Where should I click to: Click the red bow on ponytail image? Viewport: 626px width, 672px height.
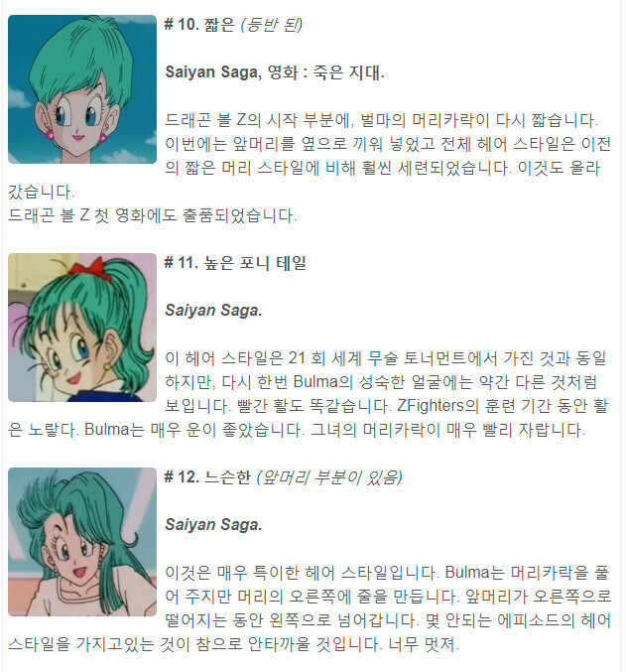pyautogui.click(x=88, y=268)
